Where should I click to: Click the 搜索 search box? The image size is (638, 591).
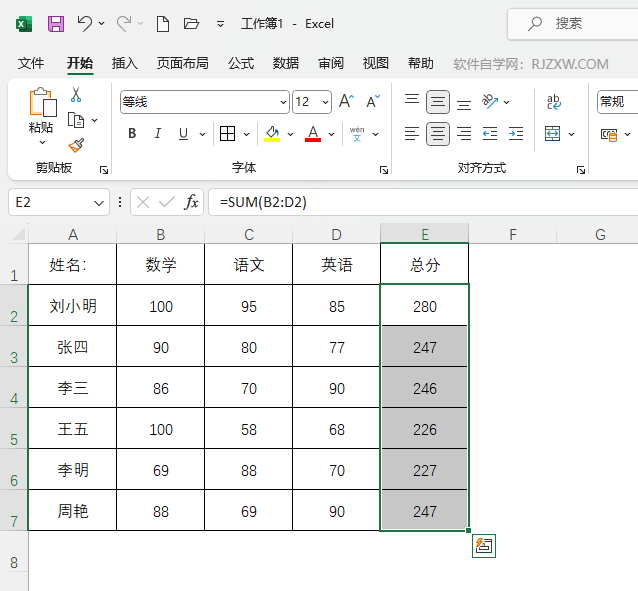pos(573,24)
